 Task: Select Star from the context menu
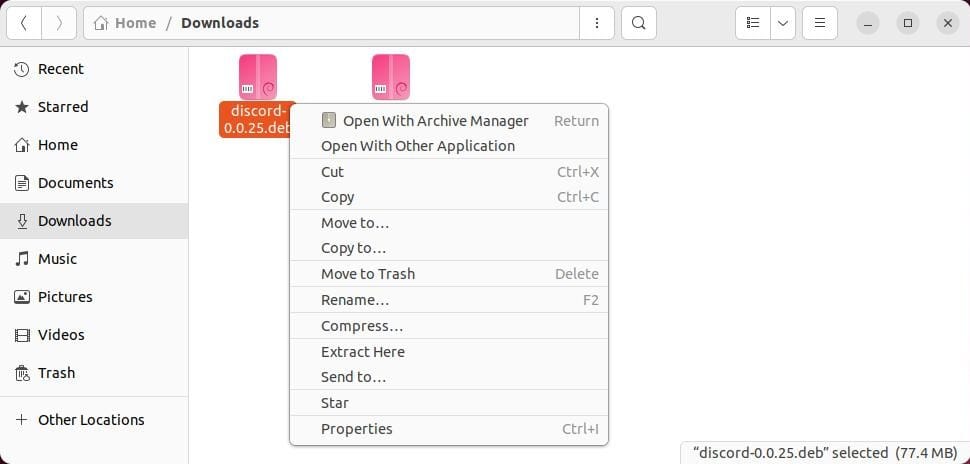pyautogui.click(x=449, y=403)
